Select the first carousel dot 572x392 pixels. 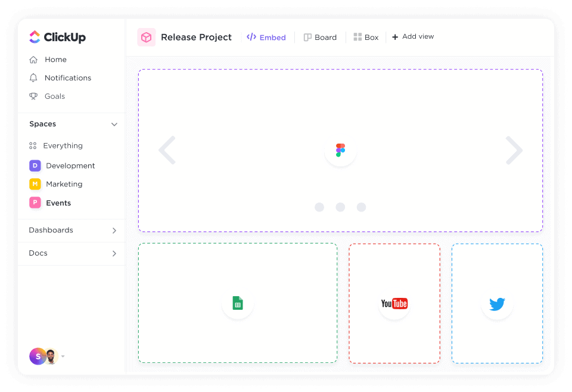tap(319, 207)
